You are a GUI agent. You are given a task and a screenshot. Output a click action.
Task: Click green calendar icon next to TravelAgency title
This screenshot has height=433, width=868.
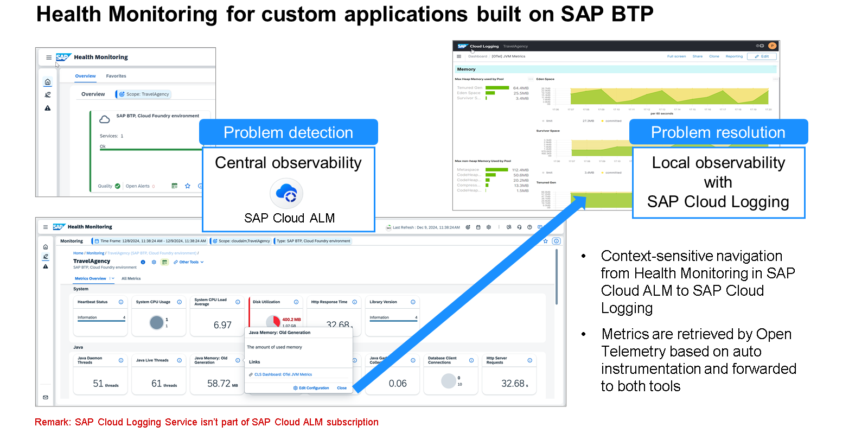tap(164, 262)
